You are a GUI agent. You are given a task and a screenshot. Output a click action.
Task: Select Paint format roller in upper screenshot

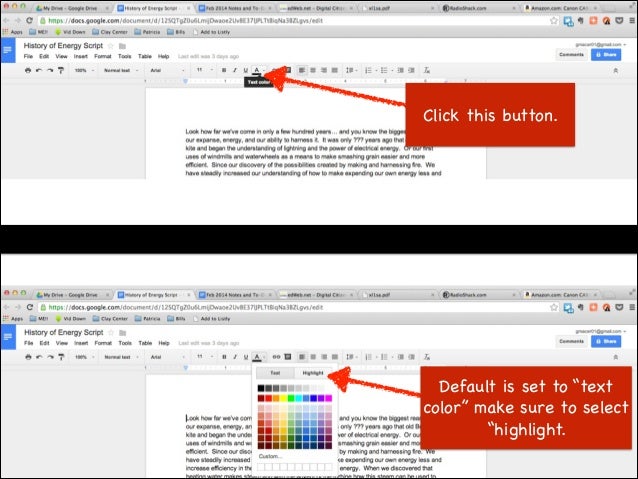click(61, 70)
